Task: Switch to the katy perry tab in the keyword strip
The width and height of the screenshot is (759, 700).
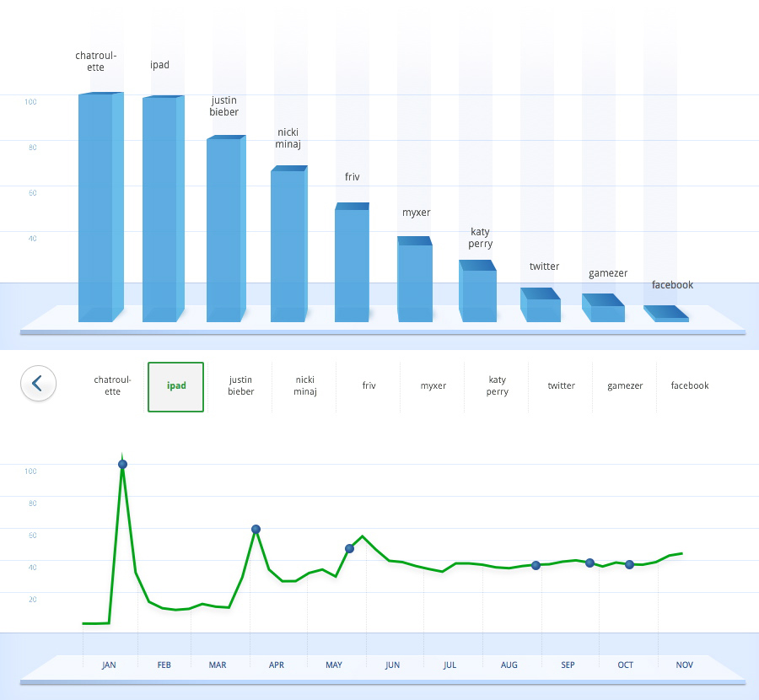Action: (x=497, y=385)
